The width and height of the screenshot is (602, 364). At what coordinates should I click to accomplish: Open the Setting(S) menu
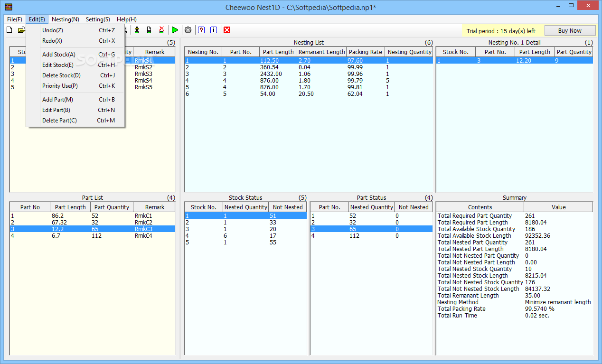pyautogui.click(x=98, y=19)
